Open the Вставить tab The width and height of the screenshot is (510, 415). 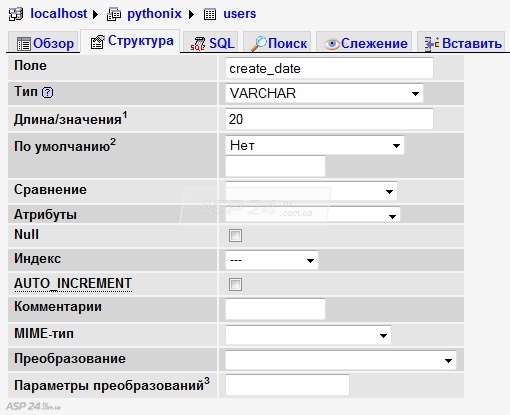point(461,43)
